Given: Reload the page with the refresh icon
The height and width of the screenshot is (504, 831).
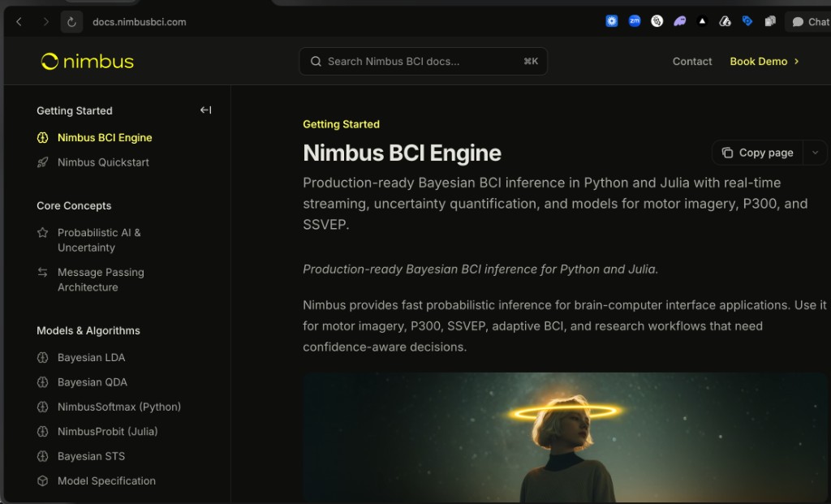Looking at the screenshot, I should tap(71, 22).
